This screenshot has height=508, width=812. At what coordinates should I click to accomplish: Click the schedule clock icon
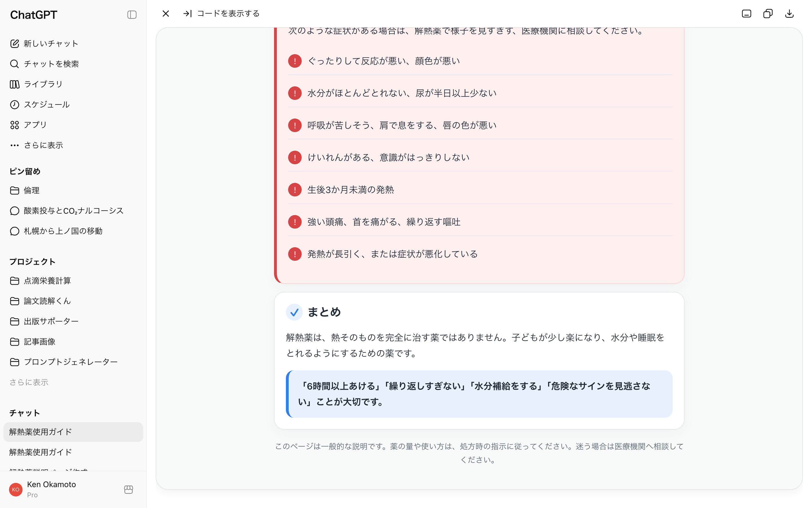click(14, 104)
